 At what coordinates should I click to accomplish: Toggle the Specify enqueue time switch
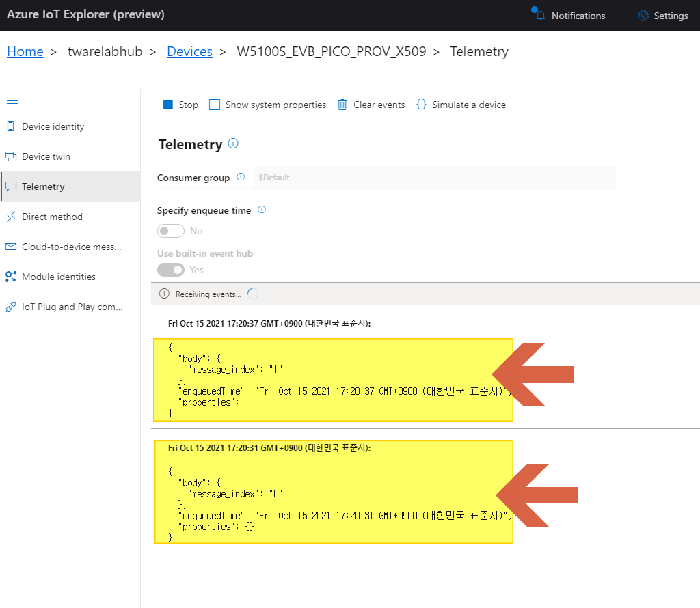(170, 231)
